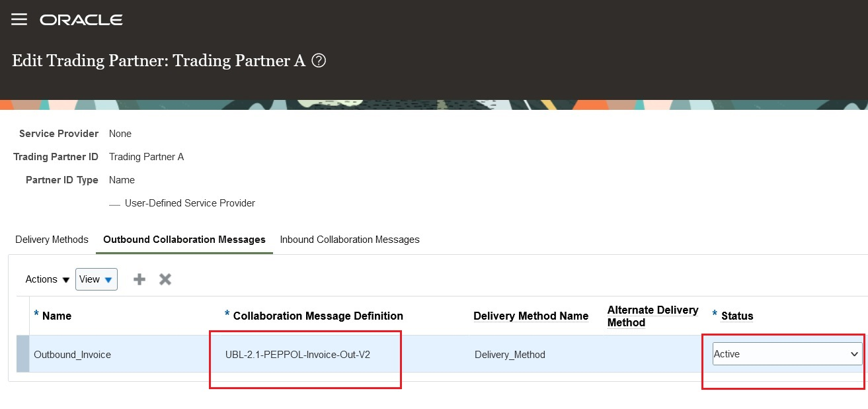Sort by the Delivery Method Name column
The width and height of the screenshot is (868, 409).
(x=531, y=316)
